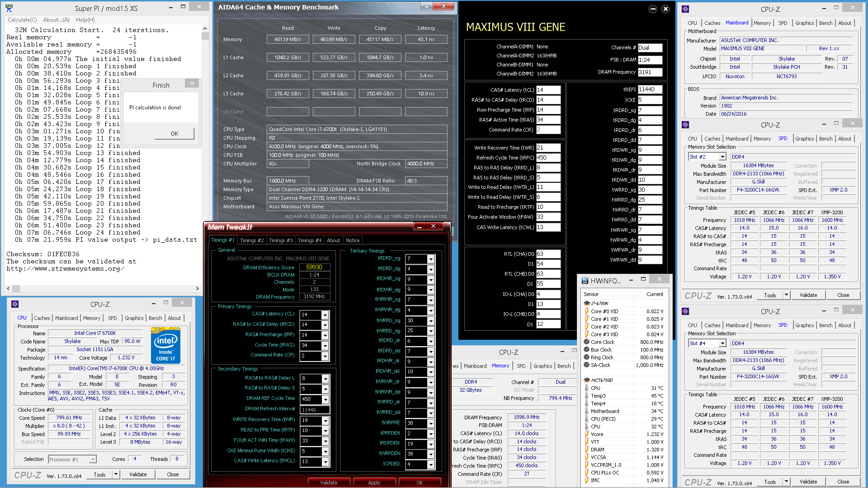Click lightning icon beside VCCPRIM_1.0
The width and height of the screenshot is (868, 488).
[587, 465]
